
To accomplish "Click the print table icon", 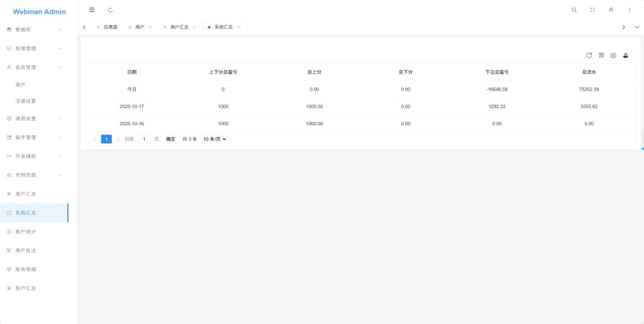I will click(x=613, y=55).
